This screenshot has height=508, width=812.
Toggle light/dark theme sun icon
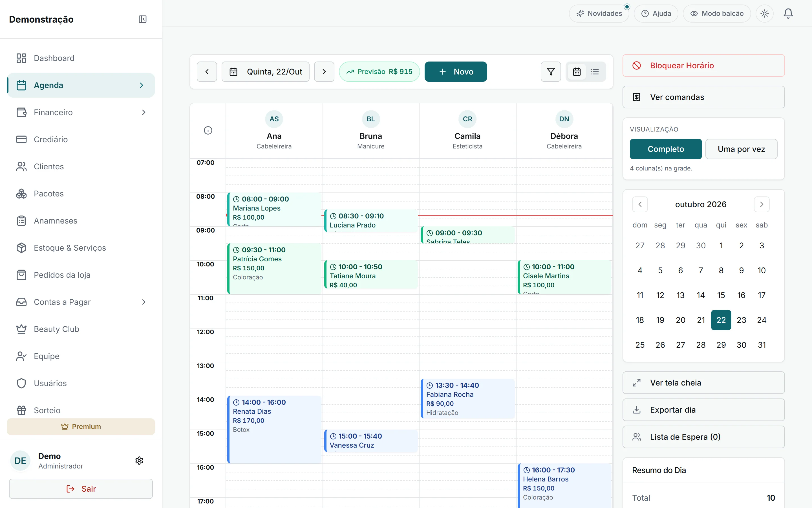764,14
